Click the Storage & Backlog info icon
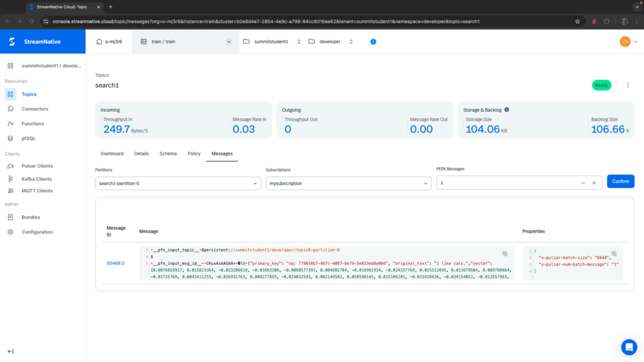The height and width of the screenshot is (362, 644). click(x=507, y=109)
